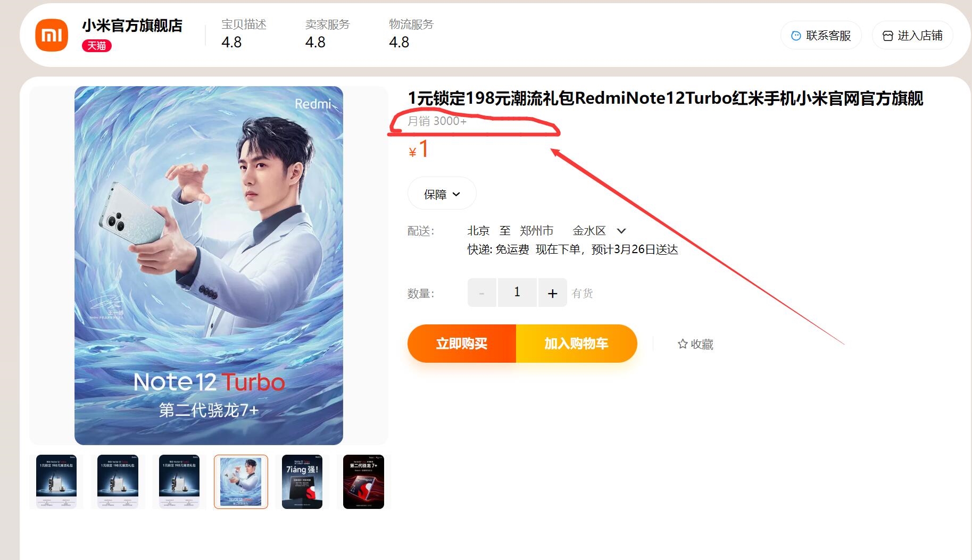Click the Xiaomi MI logo icon
This screenshot has height=560, width=972.
coord(52,35)
